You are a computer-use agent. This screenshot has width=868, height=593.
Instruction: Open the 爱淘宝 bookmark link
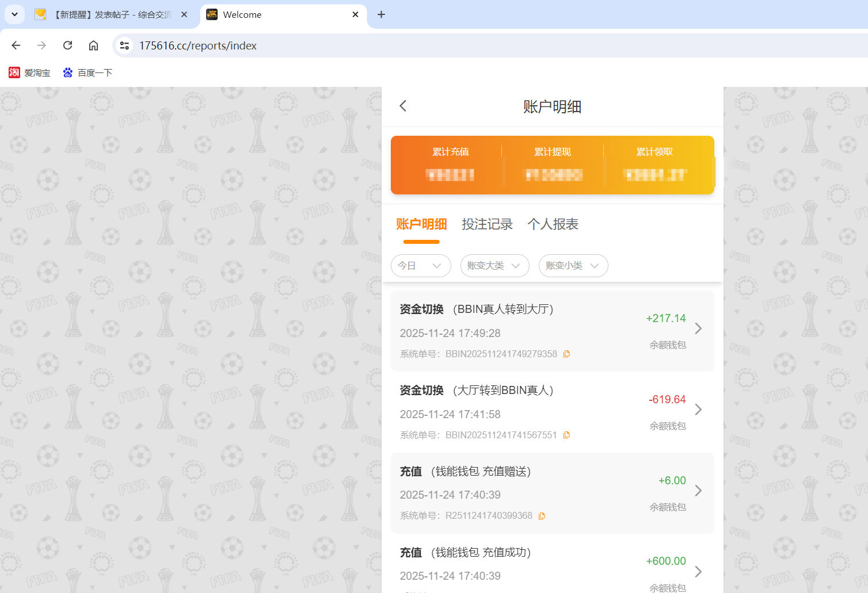[x=29, y=72]
